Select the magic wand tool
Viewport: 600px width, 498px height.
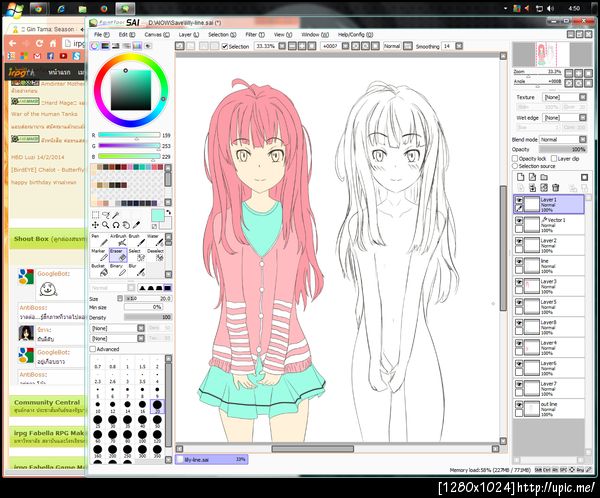click(116, 215)
